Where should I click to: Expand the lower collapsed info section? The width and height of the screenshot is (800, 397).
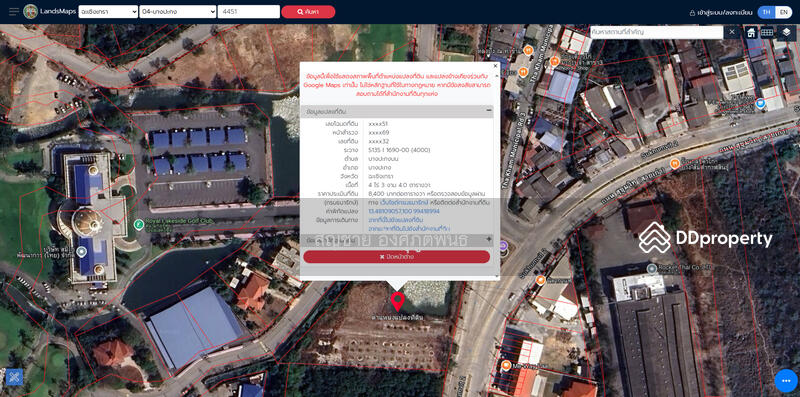pyautogui.click(x=488, y=239)
